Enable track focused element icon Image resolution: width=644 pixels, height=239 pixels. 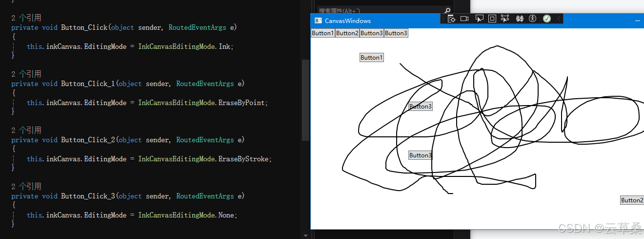coord(505,19)
